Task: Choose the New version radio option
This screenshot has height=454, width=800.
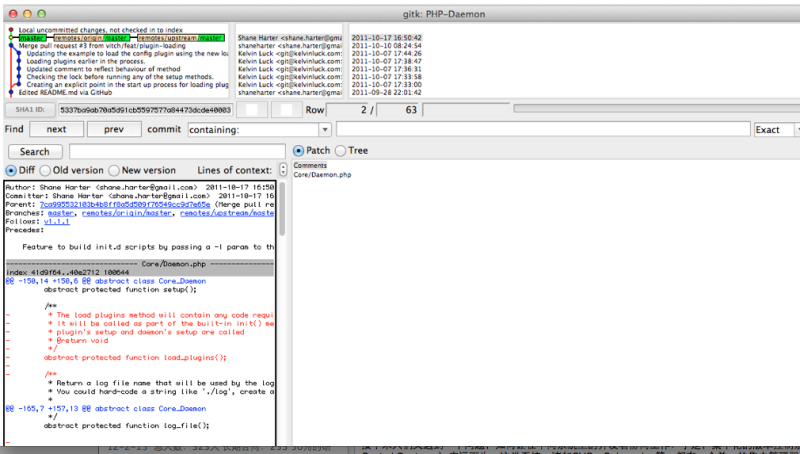Action: point(114,170)
